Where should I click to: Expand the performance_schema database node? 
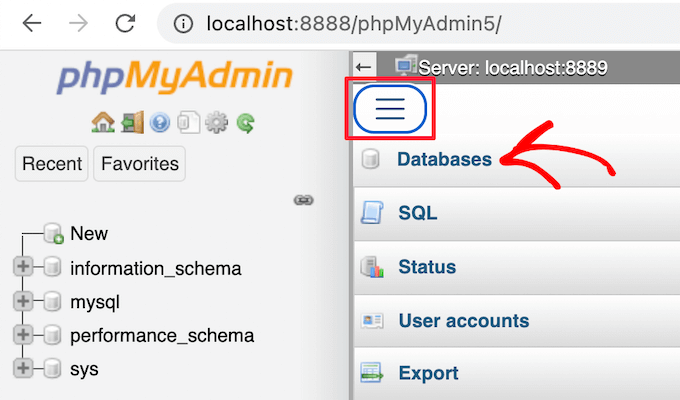click(22, 335)
